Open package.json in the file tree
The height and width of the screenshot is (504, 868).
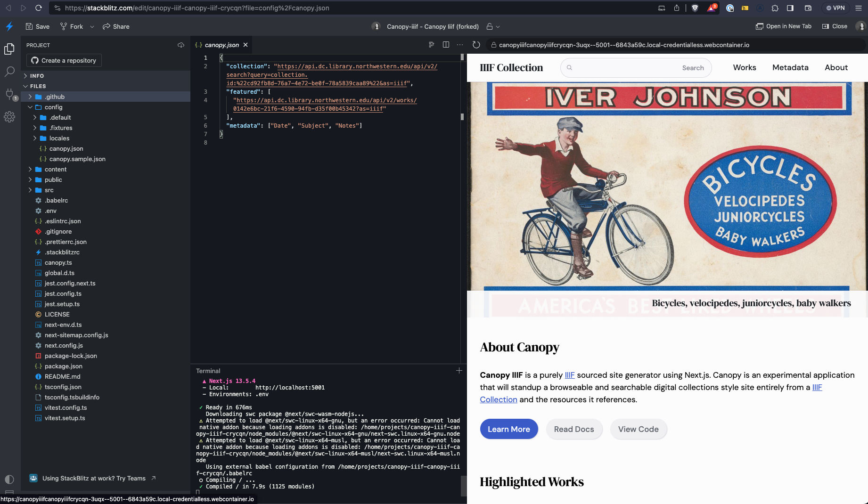[64, 366]
